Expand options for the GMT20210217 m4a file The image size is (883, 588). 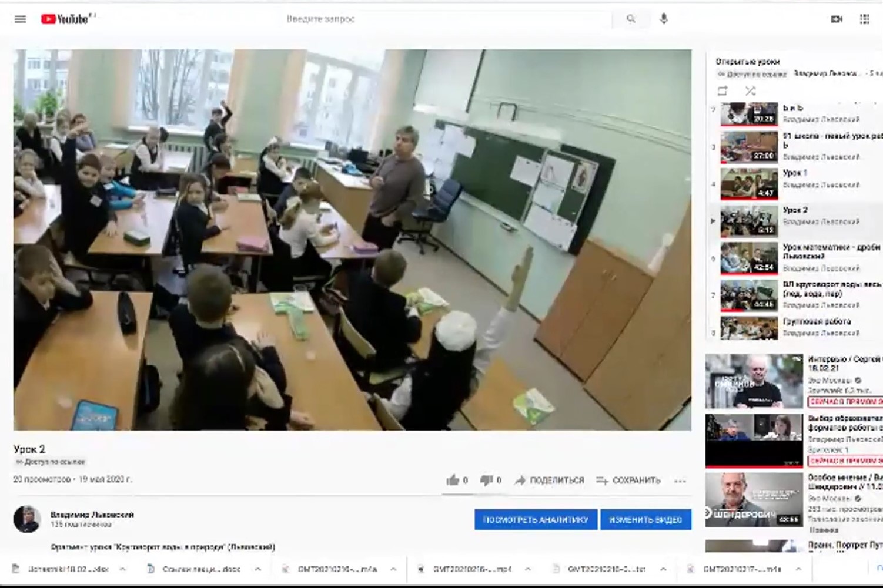(x=798, y=569)
